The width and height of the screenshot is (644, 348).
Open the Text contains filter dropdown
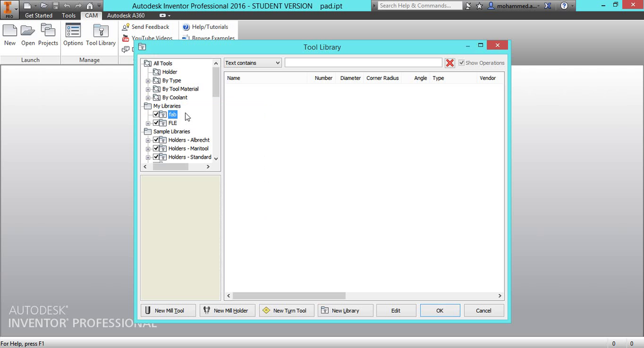point(253,63)
